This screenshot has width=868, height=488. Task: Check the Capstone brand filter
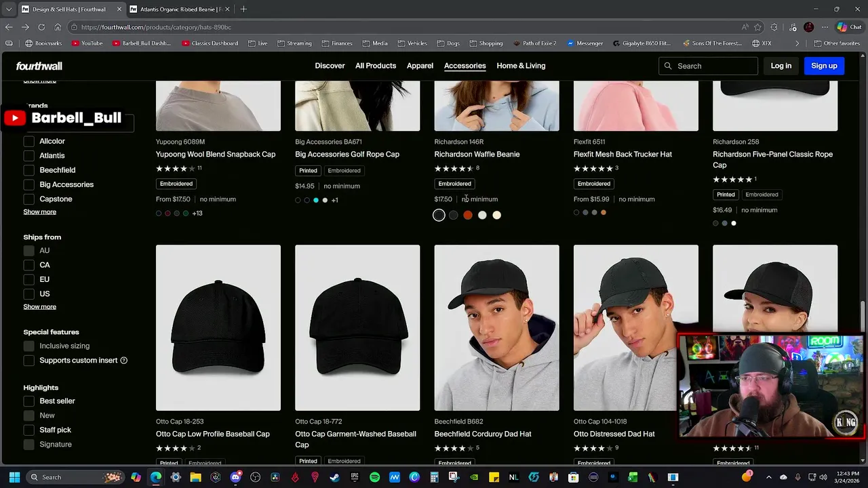pyautogui.click(x=29, y=199)
